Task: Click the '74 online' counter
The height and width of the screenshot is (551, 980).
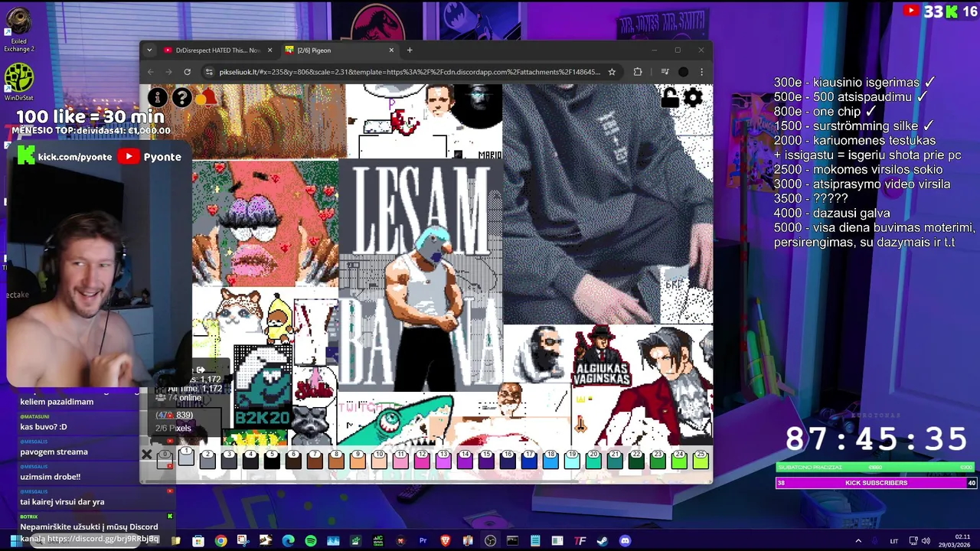Action: (x=179, y=398)
